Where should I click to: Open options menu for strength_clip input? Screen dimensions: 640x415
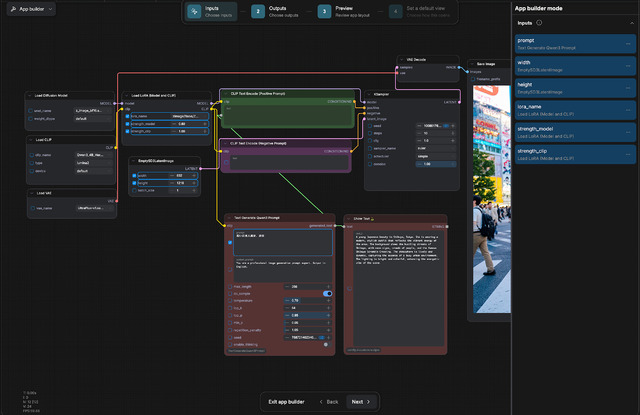[x=629, y=154]
